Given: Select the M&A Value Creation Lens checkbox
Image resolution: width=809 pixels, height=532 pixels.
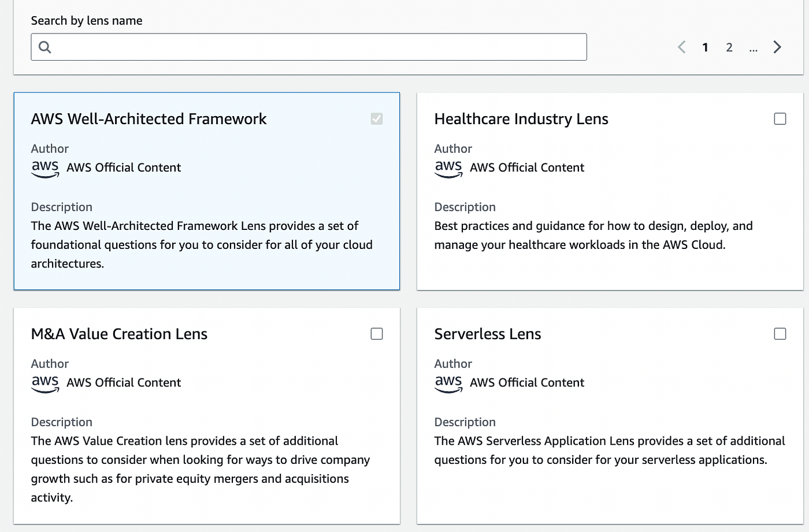Looking at the screenshot, I should point(377,334).
